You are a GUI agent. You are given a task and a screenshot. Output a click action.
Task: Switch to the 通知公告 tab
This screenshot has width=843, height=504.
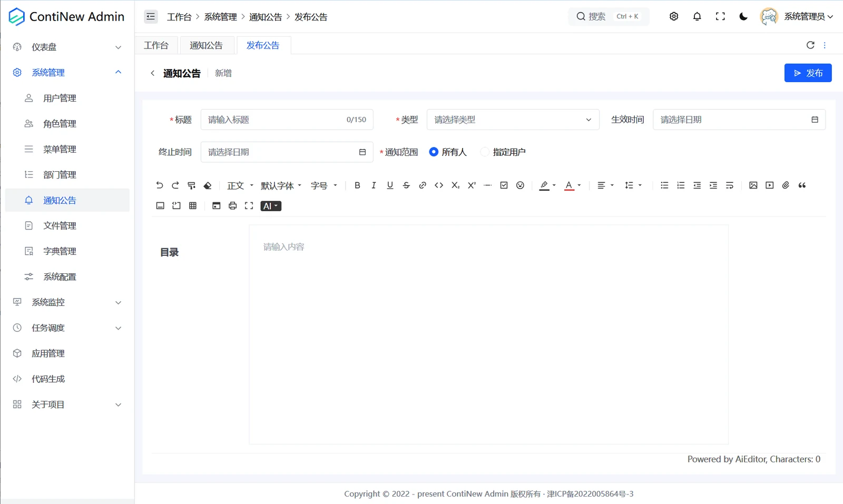tap(206, 45)
